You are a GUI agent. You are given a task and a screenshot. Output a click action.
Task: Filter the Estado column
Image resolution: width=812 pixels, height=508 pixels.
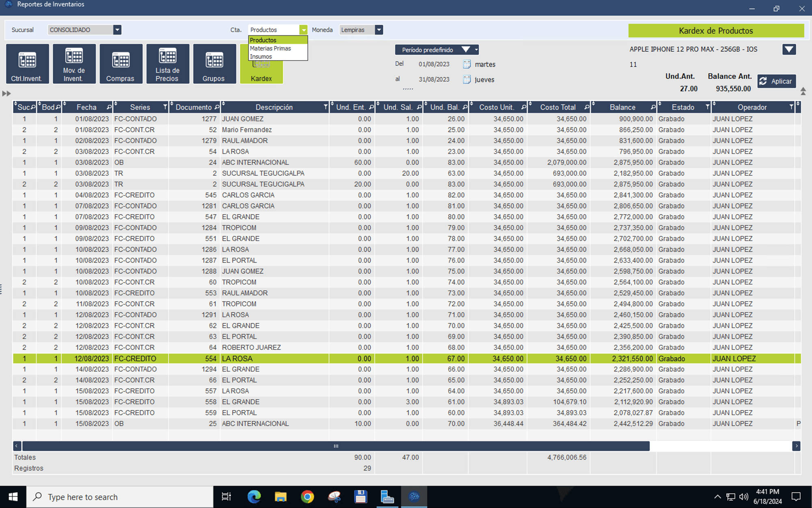click(x=707, y=107)
